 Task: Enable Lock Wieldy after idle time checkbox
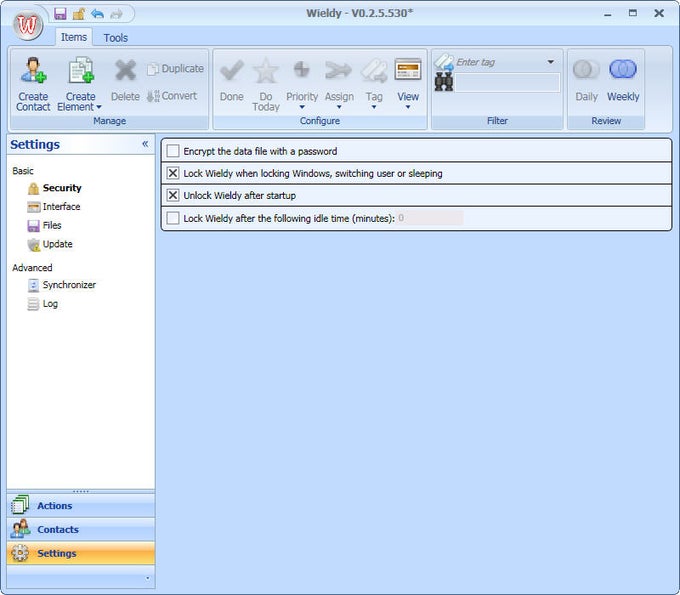pyautogui.click(x=173, y=218)
